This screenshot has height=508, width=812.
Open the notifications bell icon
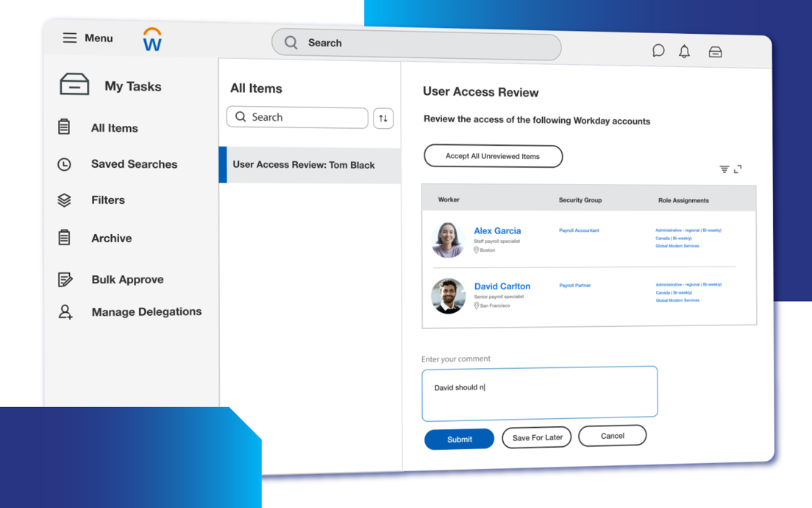[x=684, y=52]
